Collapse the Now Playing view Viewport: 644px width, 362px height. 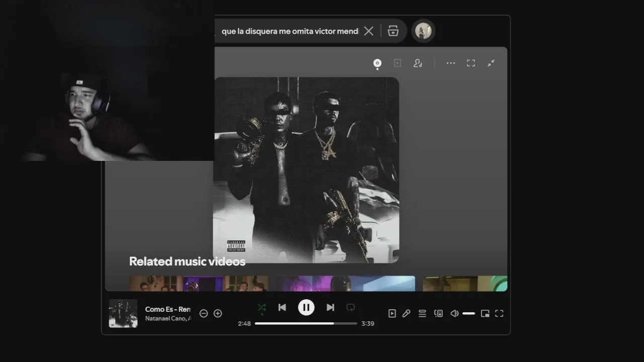(491, 63)
